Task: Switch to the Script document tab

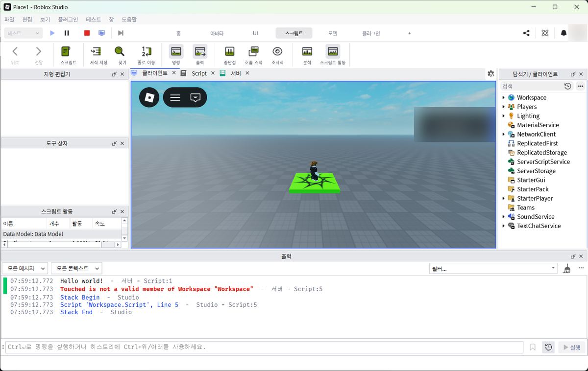Action: pos(199,73)
